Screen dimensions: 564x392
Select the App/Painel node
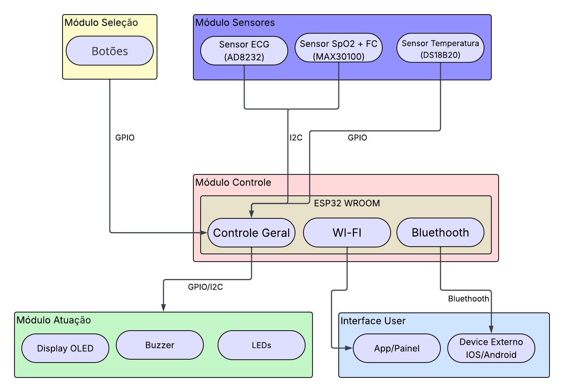(397, 348)
